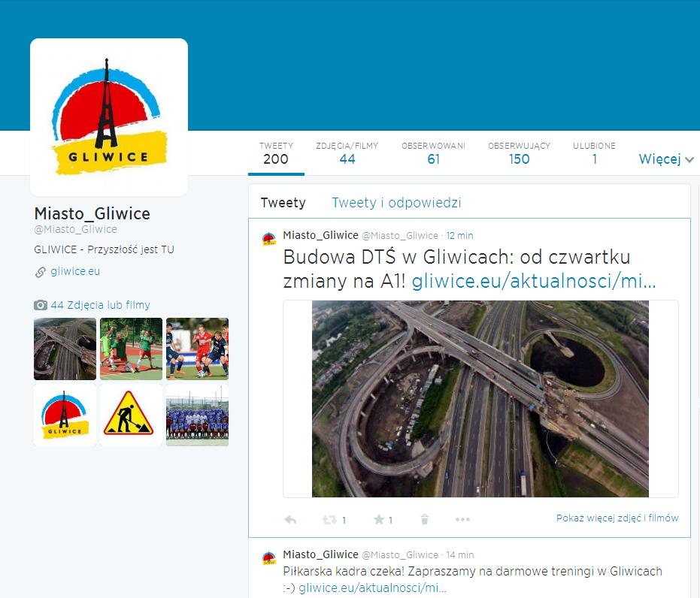Open the Obserwujący tab showing 150
This screenshot has width=700, height=598.
pos(520,153)
